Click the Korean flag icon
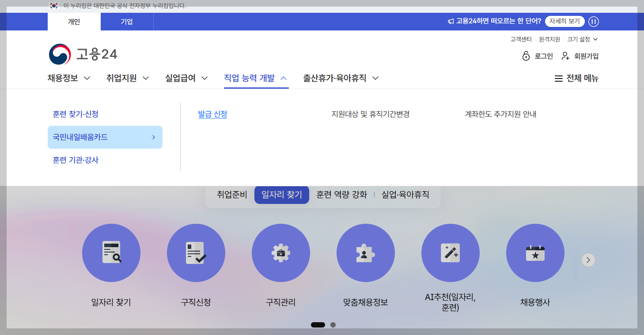 54,6
